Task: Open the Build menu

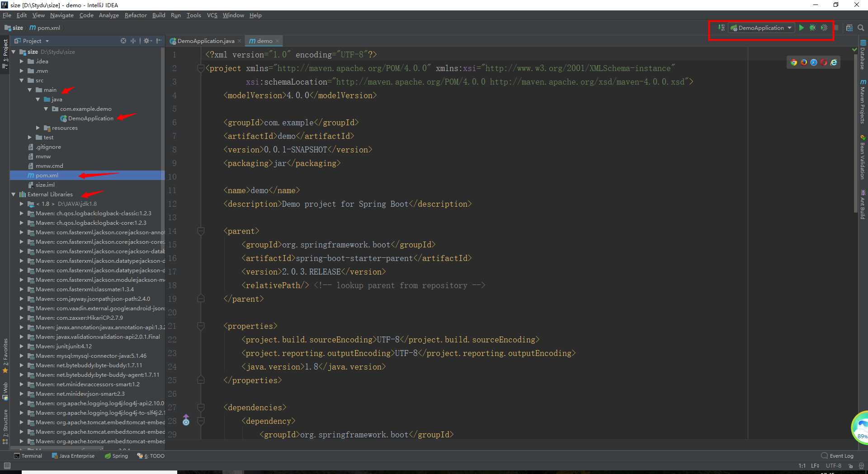Action: (x=159, y=15)
